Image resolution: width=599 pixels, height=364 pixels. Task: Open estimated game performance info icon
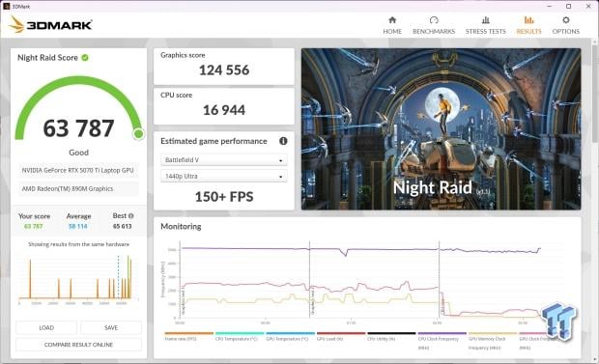[x=283, y=141]
